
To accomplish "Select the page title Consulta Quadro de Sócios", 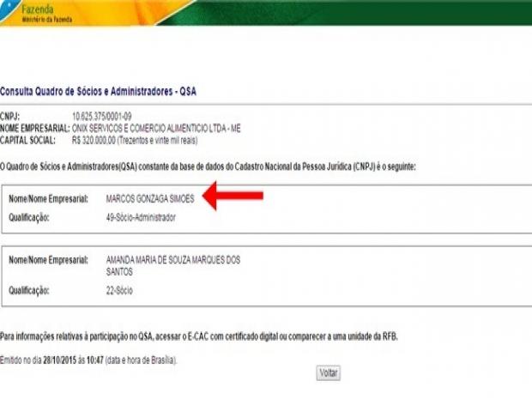I will coord(100,90).
